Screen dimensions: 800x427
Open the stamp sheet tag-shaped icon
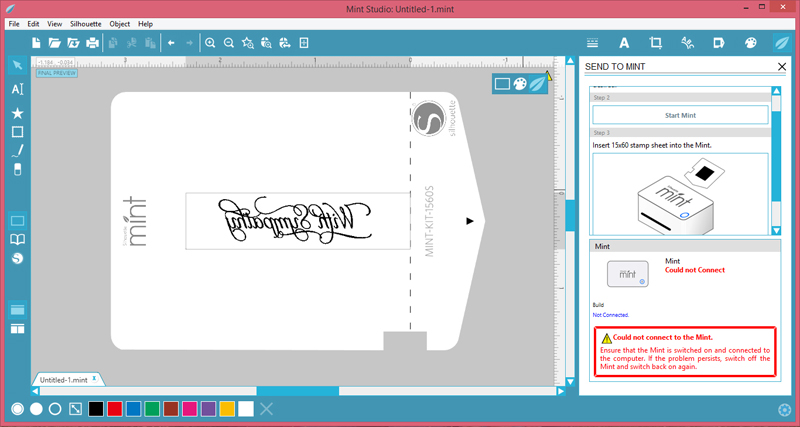click(x=719, y=43)
